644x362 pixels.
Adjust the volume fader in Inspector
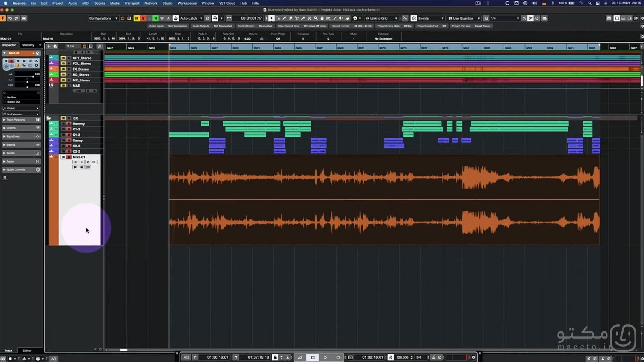(33, 77)
